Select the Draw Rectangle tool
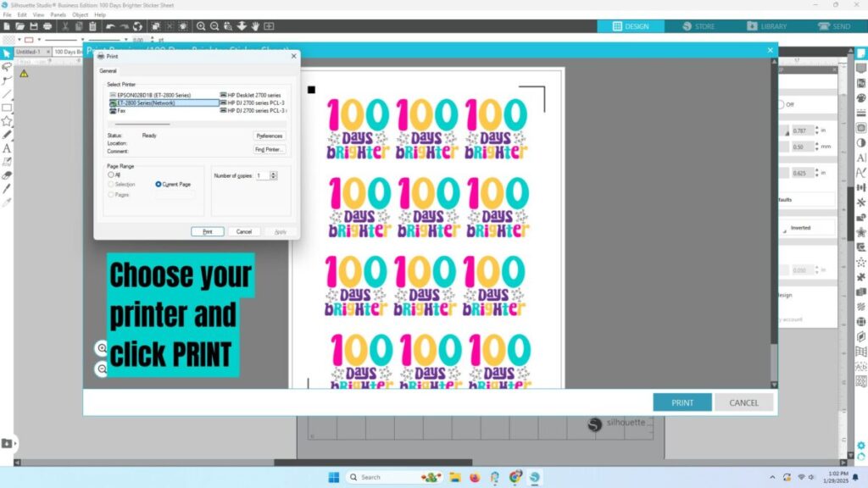This screenshot has height=488, width=868. pos(7,108)
